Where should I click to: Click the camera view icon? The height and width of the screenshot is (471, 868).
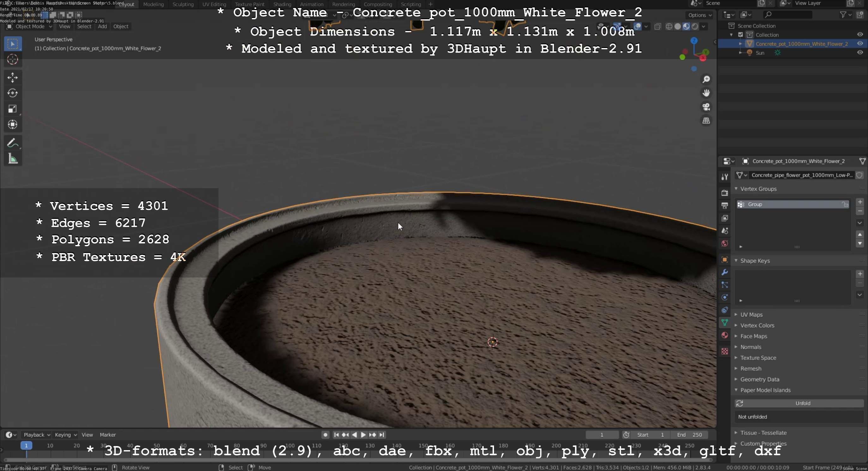(x=706, y=107)
